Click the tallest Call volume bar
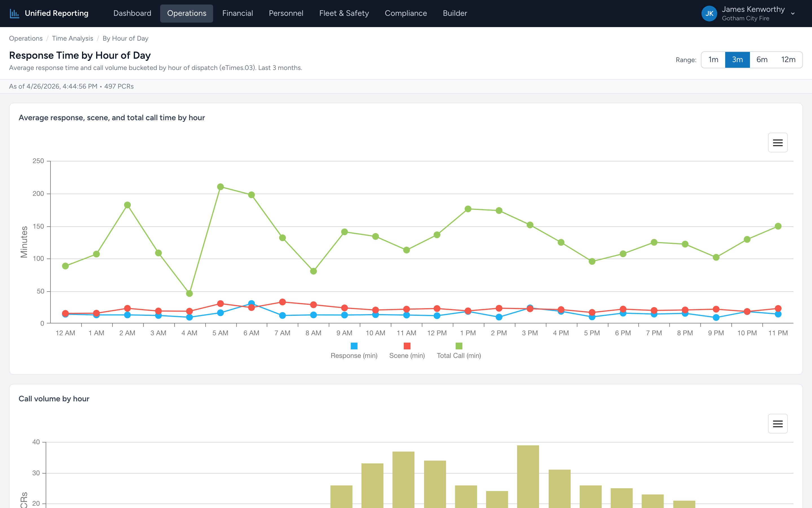Image resolution: width=812 pixels, height=508 pixels. 528,477
